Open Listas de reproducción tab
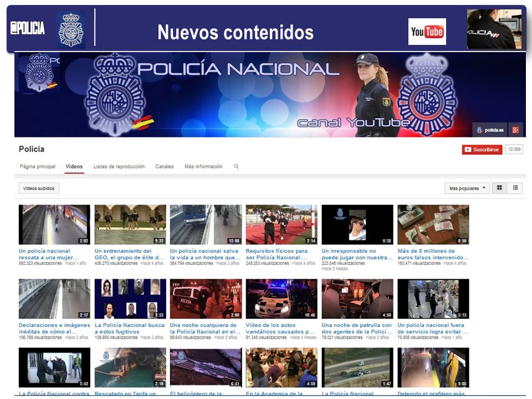 [x=119, y=167]
